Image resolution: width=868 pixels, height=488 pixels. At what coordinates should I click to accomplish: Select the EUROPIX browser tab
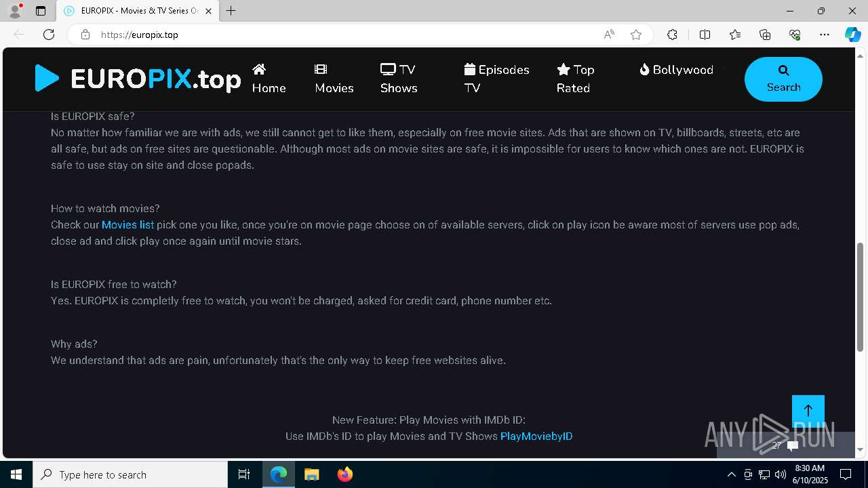(138, 11)
